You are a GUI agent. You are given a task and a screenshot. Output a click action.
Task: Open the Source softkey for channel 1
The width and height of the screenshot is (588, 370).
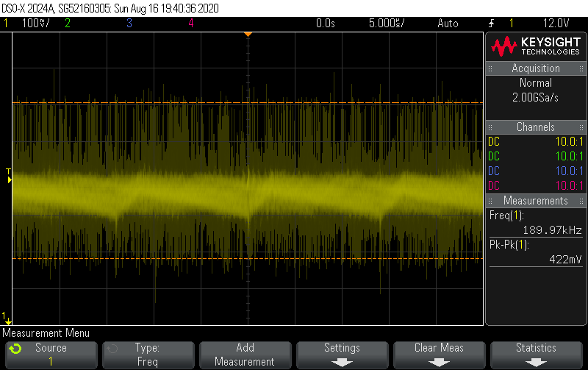coord(51,355)
